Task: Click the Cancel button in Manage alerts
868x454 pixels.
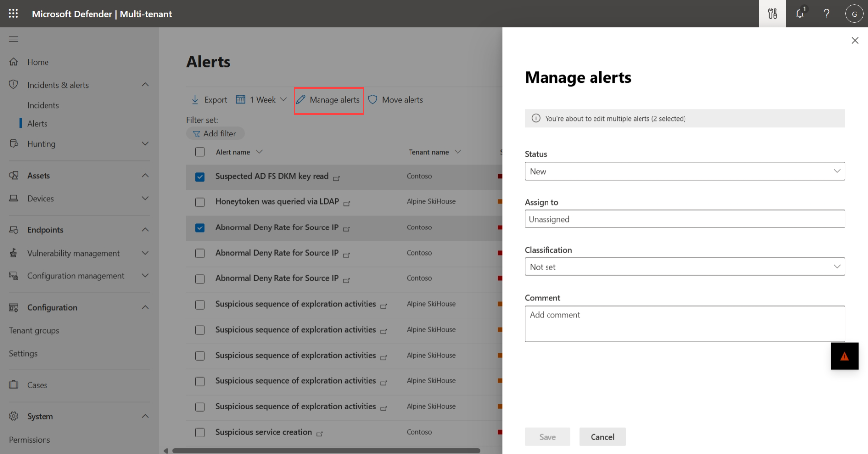Action: (x=602, y=437)
